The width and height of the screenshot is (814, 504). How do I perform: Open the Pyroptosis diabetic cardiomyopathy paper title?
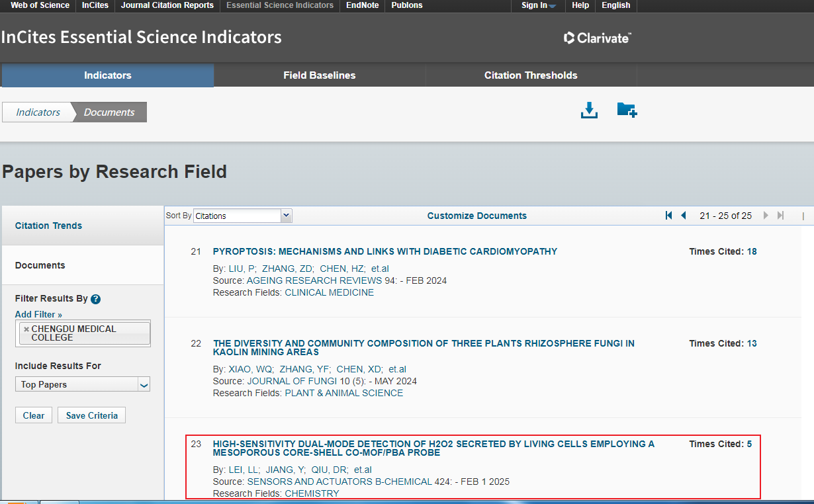click(x=385, y=251)
